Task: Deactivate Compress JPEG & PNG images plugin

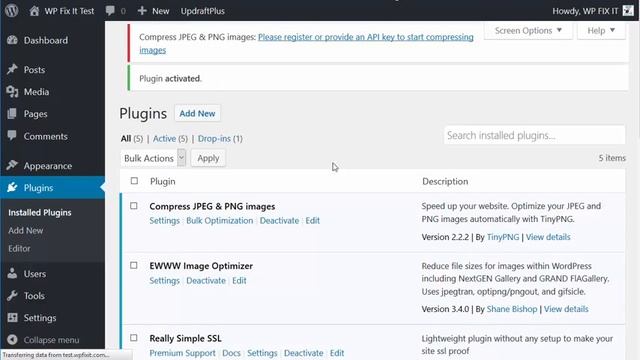Action: click(279, 220)
